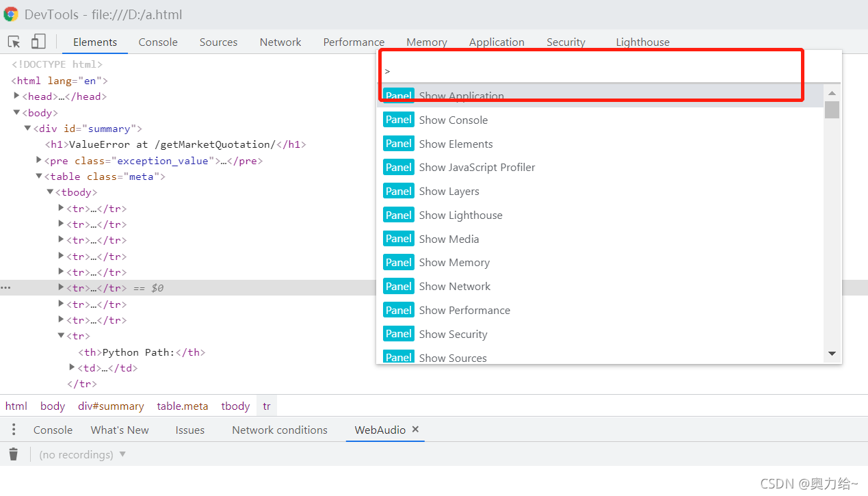This screenshot has height=496, width=868.
Task: Choose Show Performance command
Action: 600,310
